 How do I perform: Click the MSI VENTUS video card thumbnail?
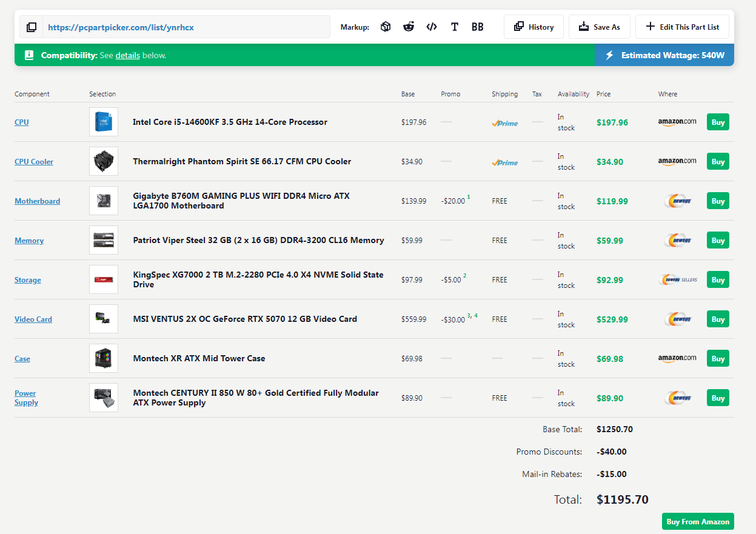click(x=104, y=319)
